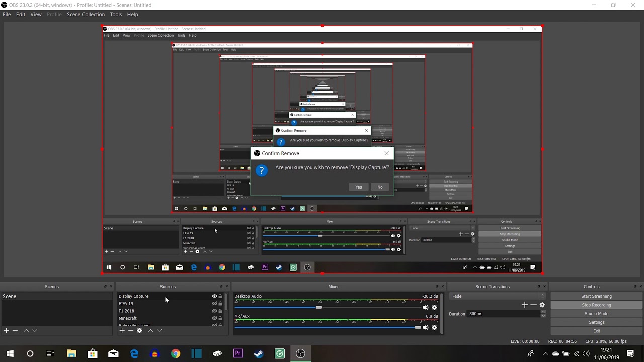644x362 pixels.
Task: Open Edit menu in the main OBS menu bar
Action: coord(21,14)
